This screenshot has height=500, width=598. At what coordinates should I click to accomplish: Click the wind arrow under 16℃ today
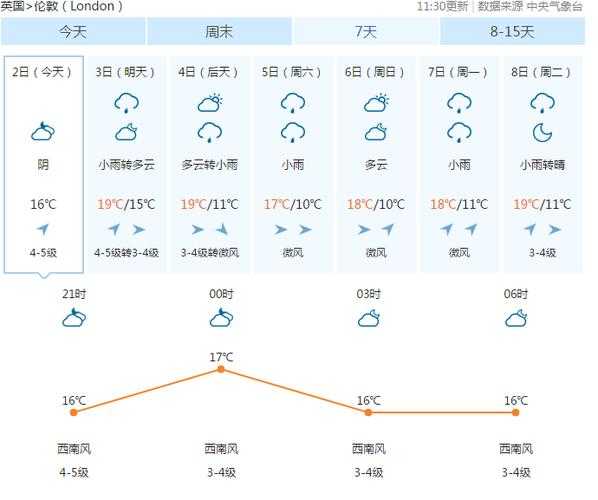43,229
